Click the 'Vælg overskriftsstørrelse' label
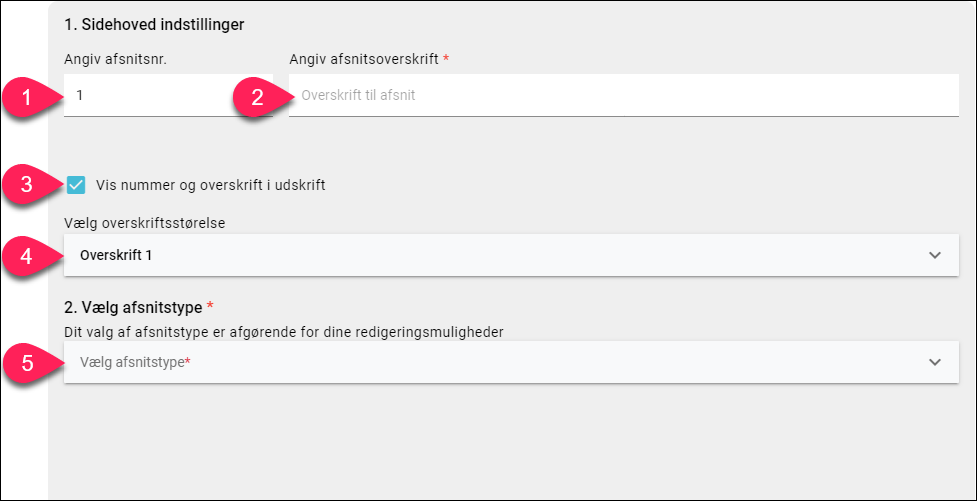The width and height of the screenshot is (977, 501). (145, 223)
